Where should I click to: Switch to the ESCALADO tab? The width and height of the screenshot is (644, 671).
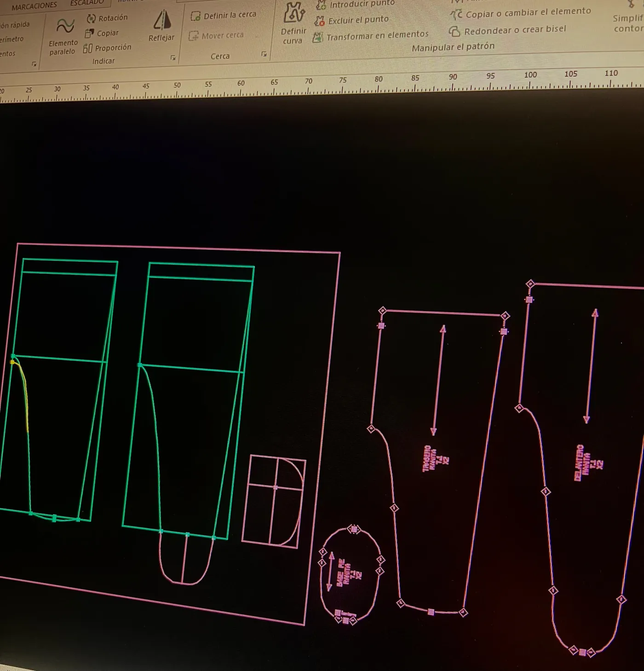(87, 3)
